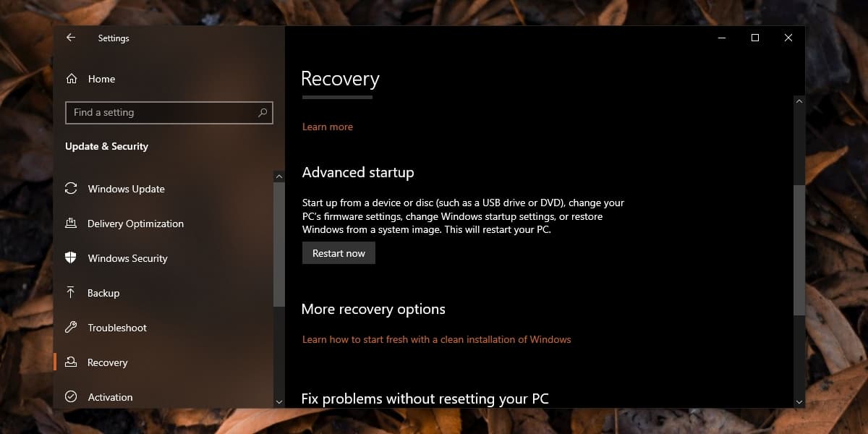Click the Activation checkmark icon
Screen dimensions: 868x434
point(71,397)
